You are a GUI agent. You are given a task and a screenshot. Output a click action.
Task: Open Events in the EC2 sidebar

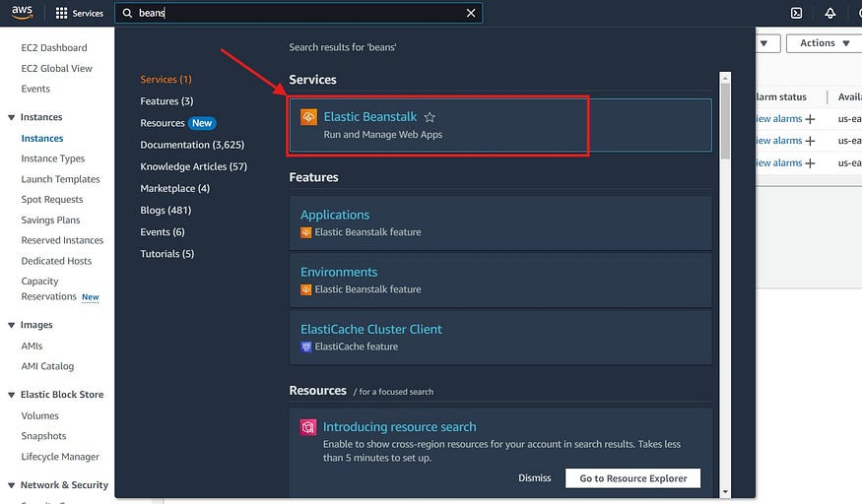tap(35, 89)
